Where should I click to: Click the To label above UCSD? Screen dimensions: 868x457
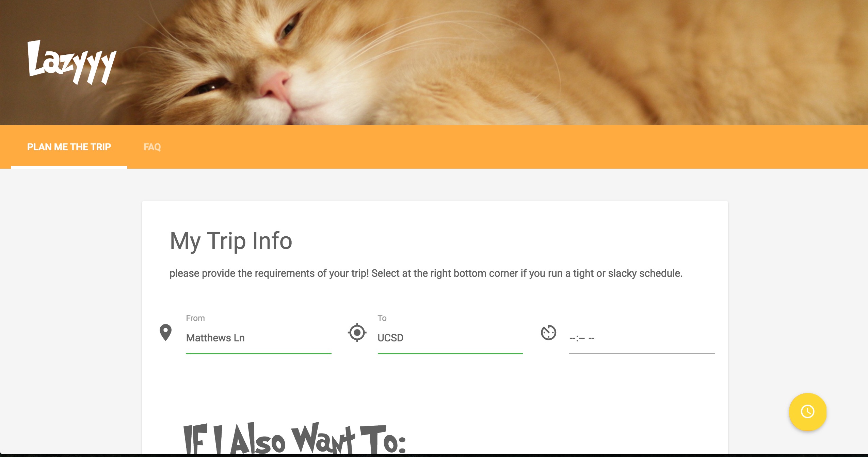pyautogui.click(x=382, y=318)
